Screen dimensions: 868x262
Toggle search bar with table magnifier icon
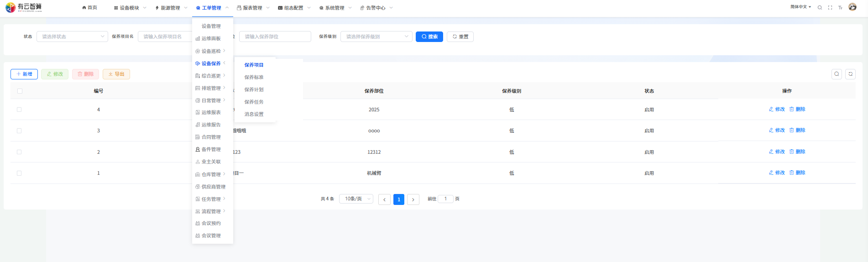point(837,74)
